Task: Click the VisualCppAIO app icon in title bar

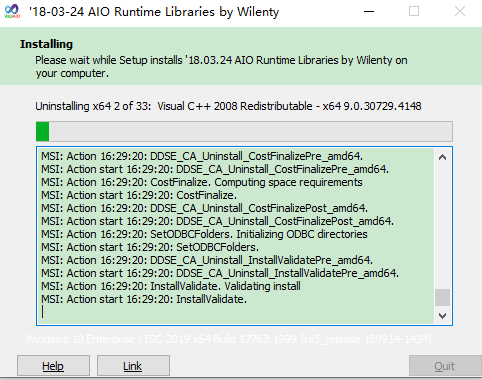Action: click(12, 11)
